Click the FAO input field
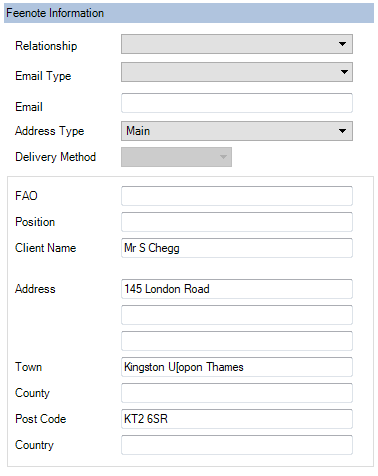This screenshot has height=476, width=378. coord(237,196)
